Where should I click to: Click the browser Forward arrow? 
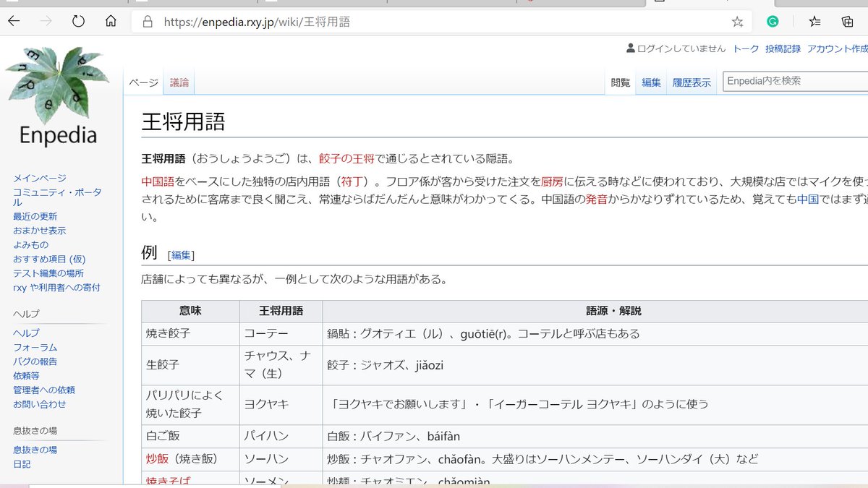pyautogui.click(x=46, y=22)
